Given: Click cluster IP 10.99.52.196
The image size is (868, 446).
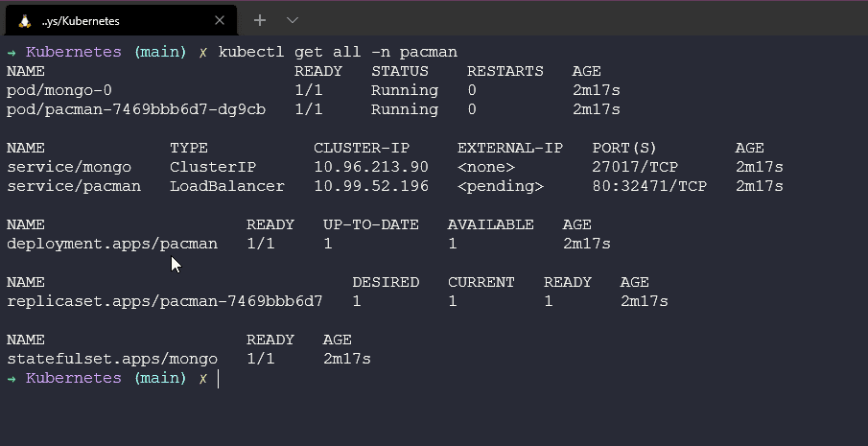Looking at the screenshot, I should click(x=371, y=186).
